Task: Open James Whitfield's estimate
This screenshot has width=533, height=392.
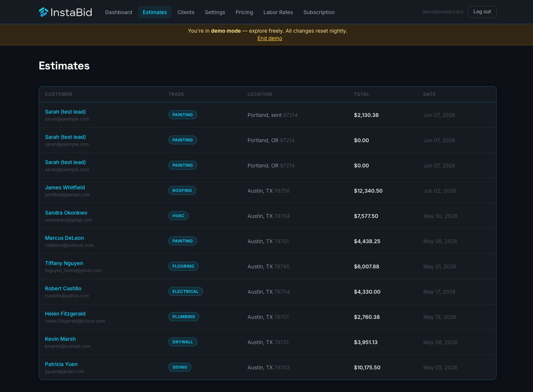Action: (x=65, y=187)
